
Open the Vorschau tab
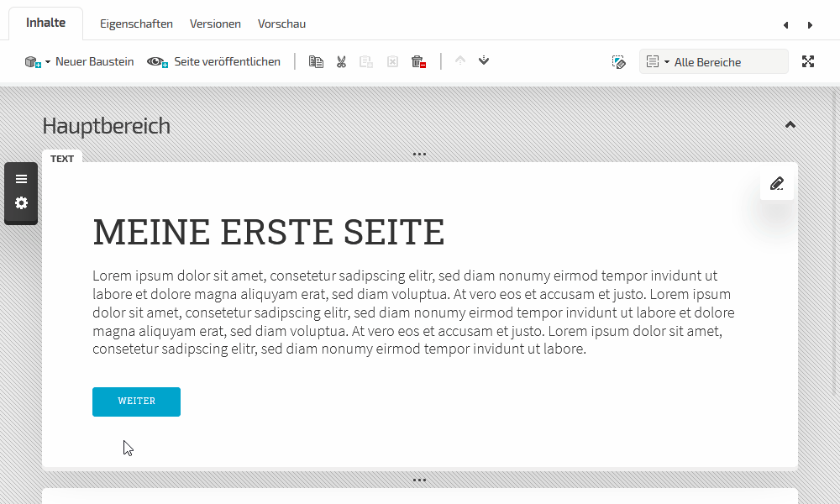[x=281, y=24]
